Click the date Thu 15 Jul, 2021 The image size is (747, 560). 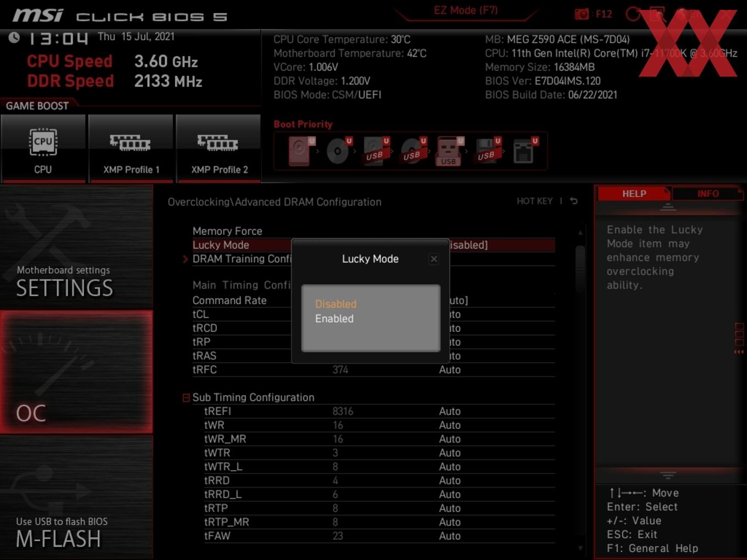click(x=136, y=36)
